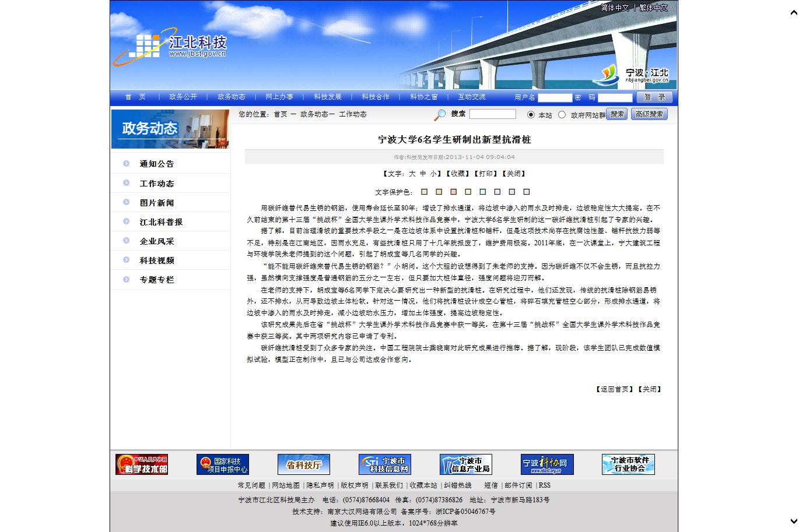Image resolution: width=799 pixels, height=532 pixels.
Task: Open the 政务公开 navigation menu
Action: point(183,97)
